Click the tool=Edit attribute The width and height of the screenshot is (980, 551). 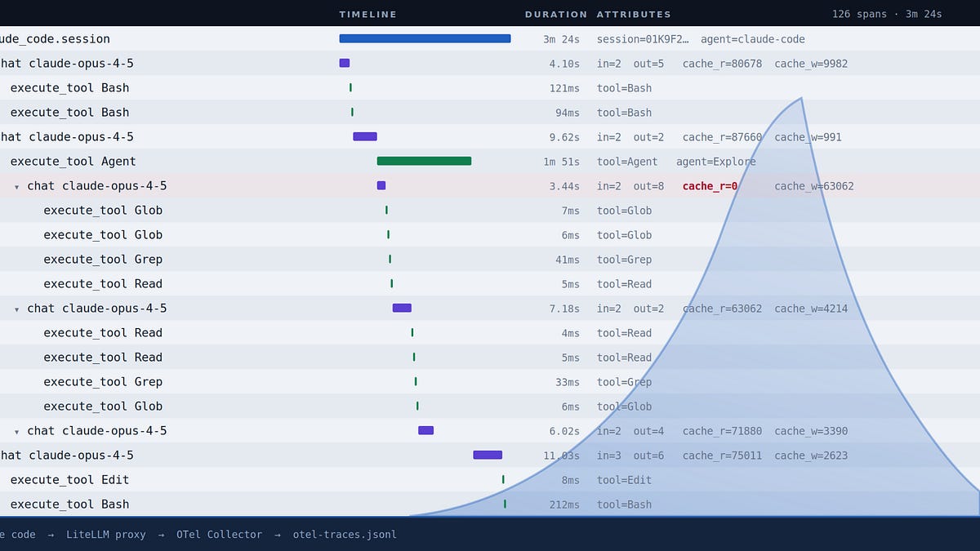coord(624,480)
